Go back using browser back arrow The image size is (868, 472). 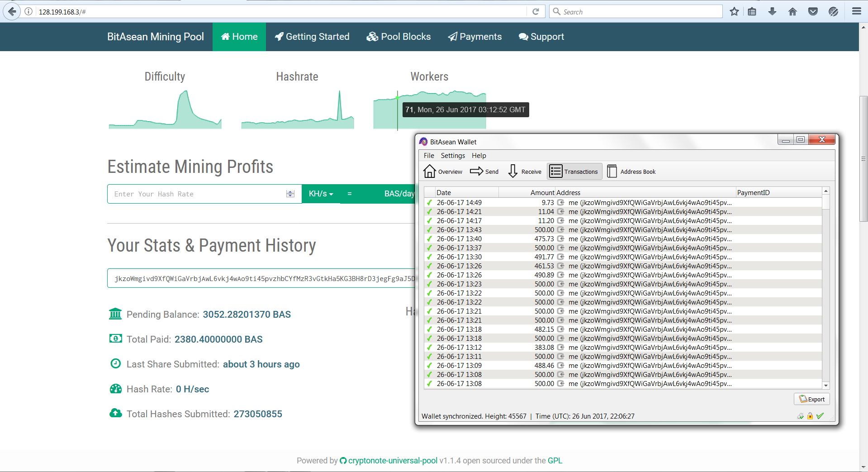(12, 11)
